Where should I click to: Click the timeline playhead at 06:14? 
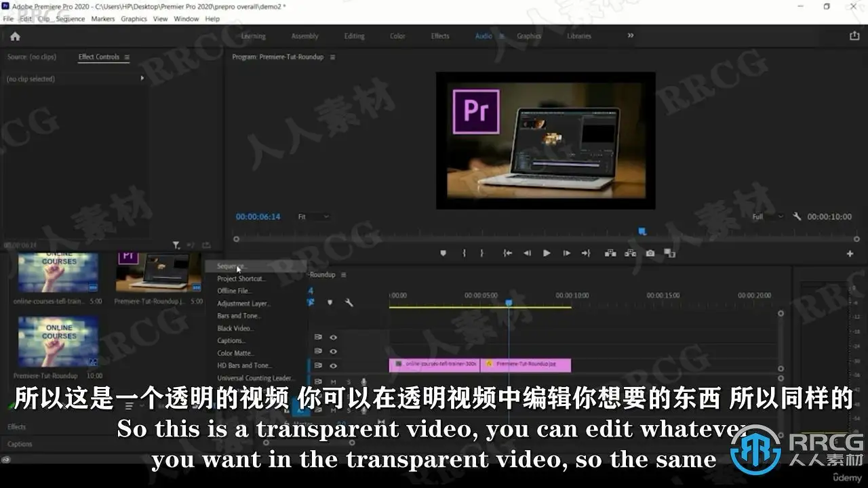coord(509,303)
